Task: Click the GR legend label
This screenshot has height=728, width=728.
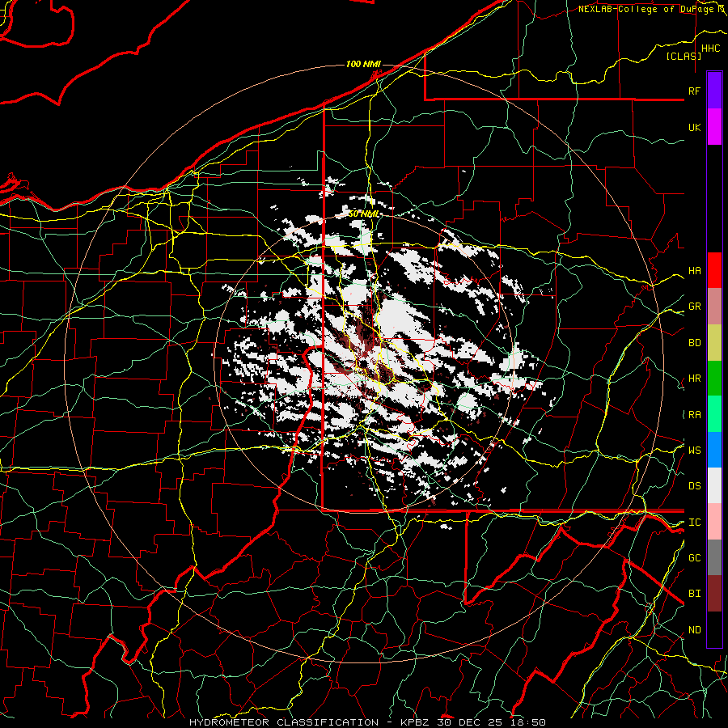Action: [694, 307]
